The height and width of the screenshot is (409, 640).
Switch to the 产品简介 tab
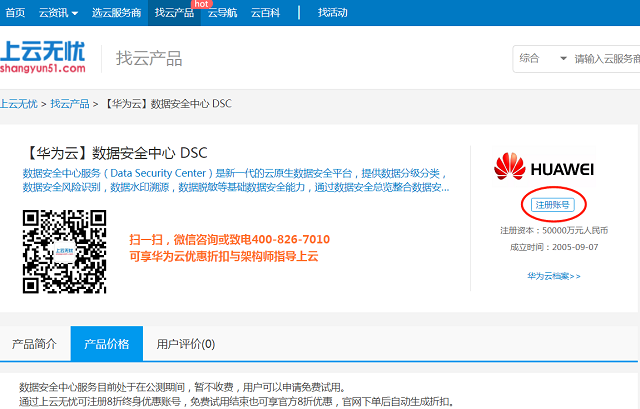pyautogui.click(x=34, y=344)
